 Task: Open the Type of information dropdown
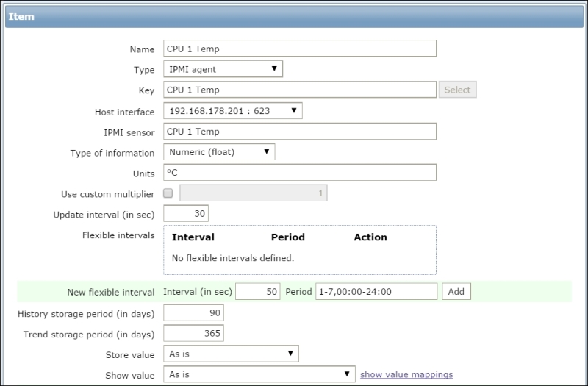(219, 152)
